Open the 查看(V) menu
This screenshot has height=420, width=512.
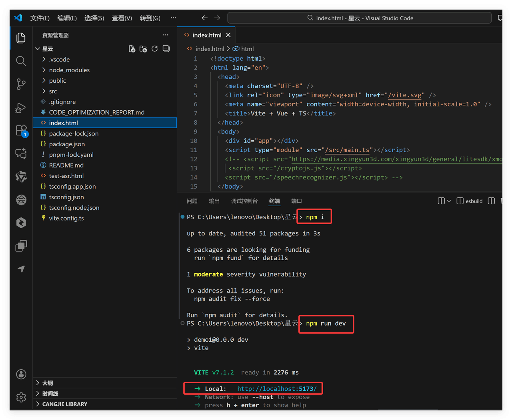click(122, 18)
